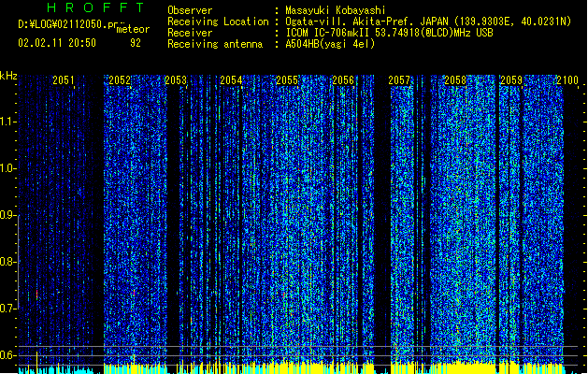The image size is (588, 374).
Task: Click the meteor count value 92
Action: [136, 43]
